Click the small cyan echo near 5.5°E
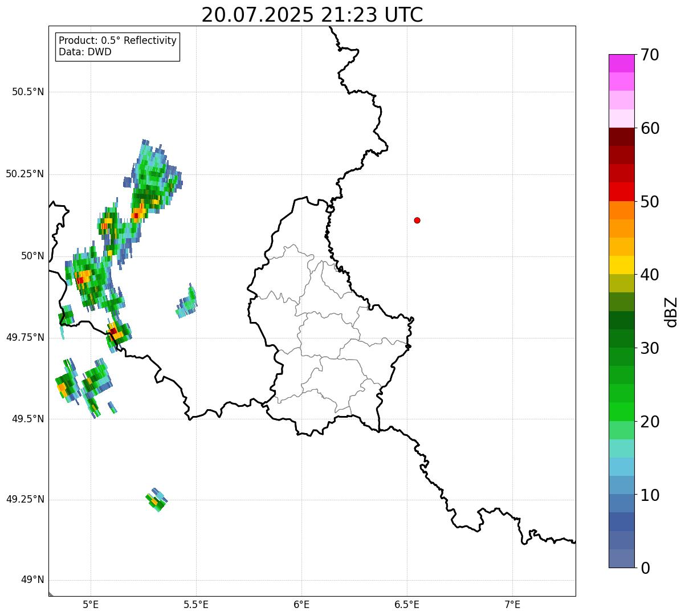The height and width of the screenshot is (616, 685). [187, 301]
